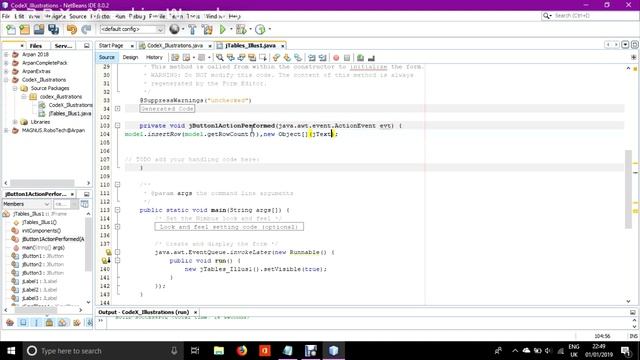Click the Undo toolbar icon
The width and height of the screenshot is (640, 360).
point(72,29)
